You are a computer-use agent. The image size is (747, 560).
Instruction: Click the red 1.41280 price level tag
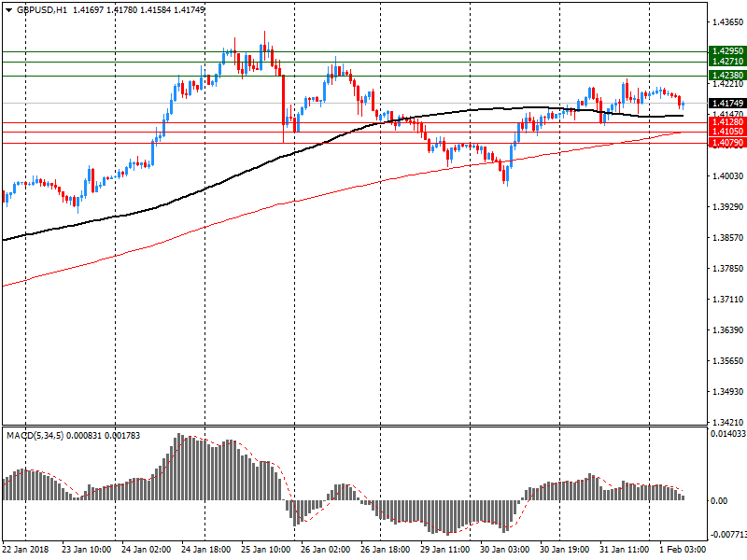click(x=726, y=122)
